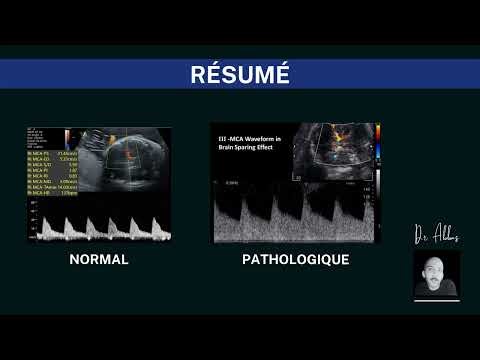The height and width of the screenshot is (360, 480).
Task: Click the RÉSUMÉ slide title
Action: coord(240,74)
